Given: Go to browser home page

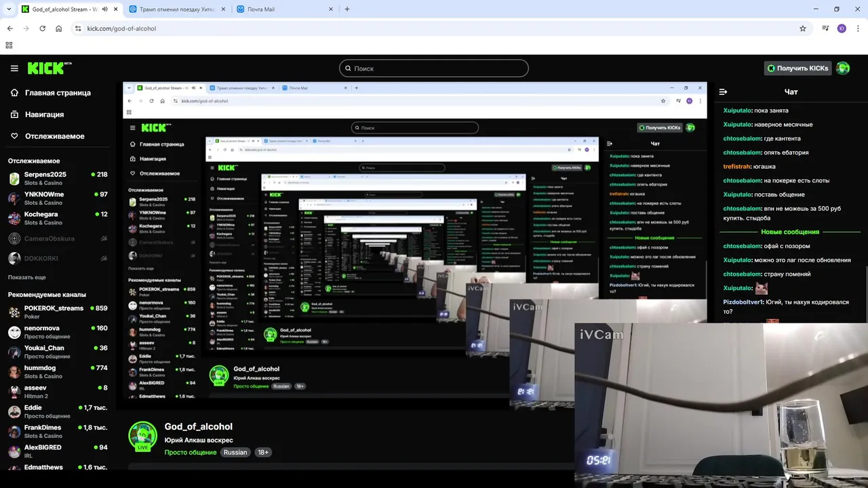Looking at the screenshot, I should (x=58, y=28).
